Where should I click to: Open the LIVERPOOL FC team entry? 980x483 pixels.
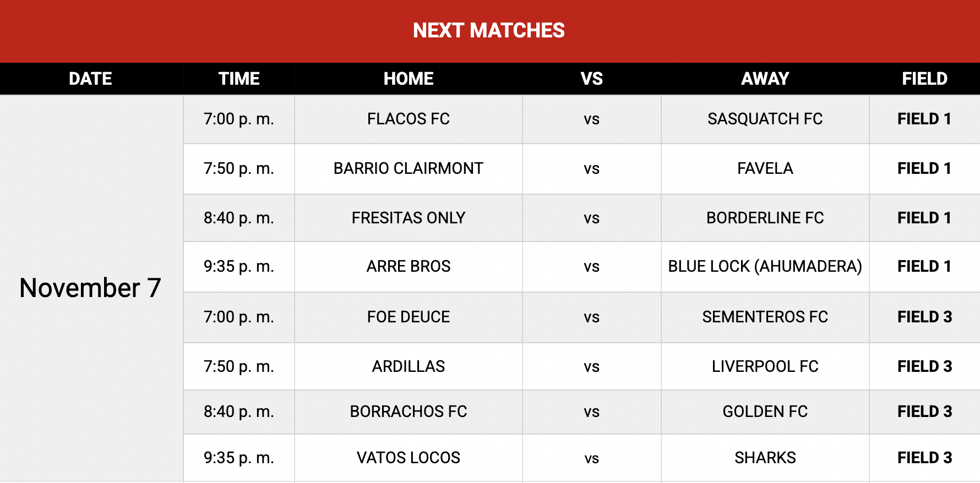[765, 366]
